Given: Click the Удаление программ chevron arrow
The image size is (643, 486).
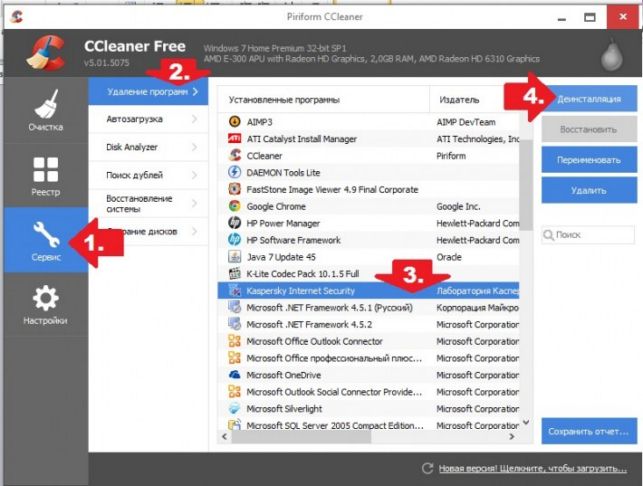Looking at the screenshot, I should 196,91.
